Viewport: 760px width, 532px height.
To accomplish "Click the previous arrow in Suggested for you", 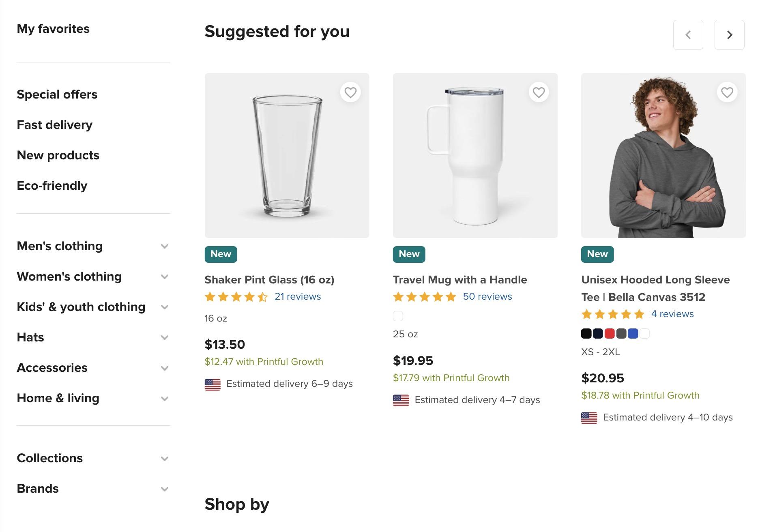I will click(x=688, y=35).
